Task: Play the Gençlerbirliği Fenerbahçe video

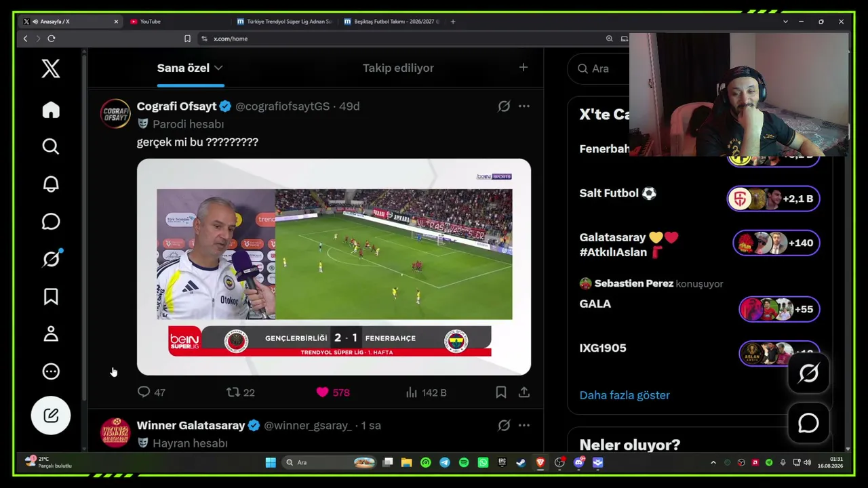Action: pos(334,267)
